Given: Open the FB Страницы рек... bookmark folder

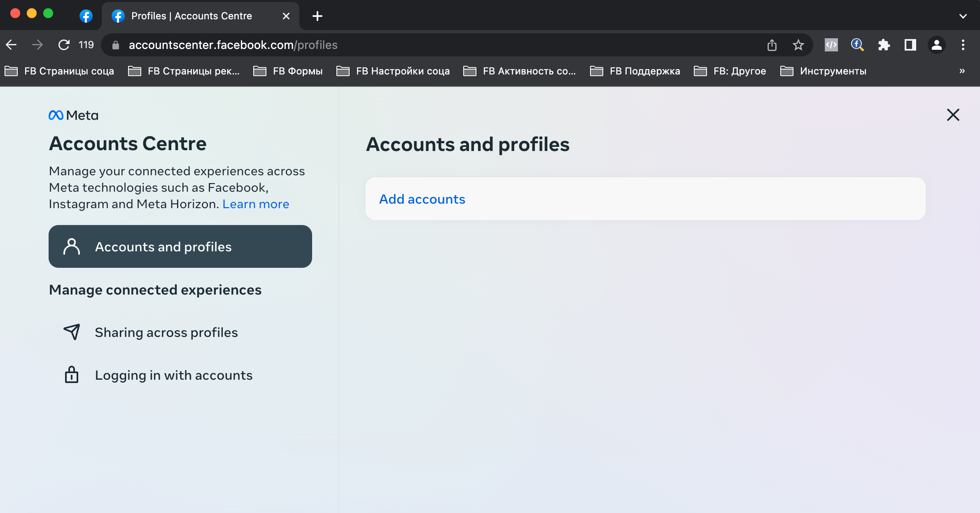Looking at the screenshot, I should pyautogui.click(x=184, y=71).
